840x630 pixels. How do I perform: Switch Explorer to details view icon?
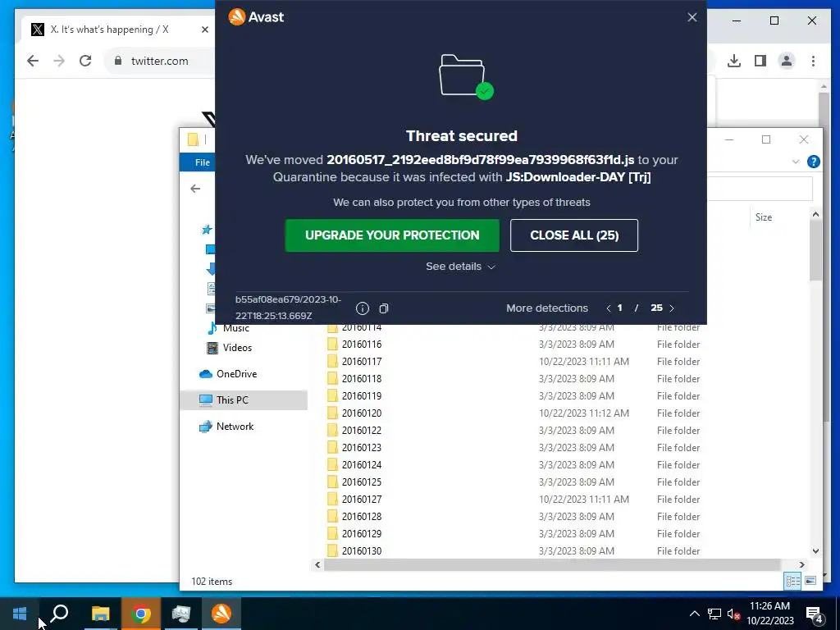(792, 581)
